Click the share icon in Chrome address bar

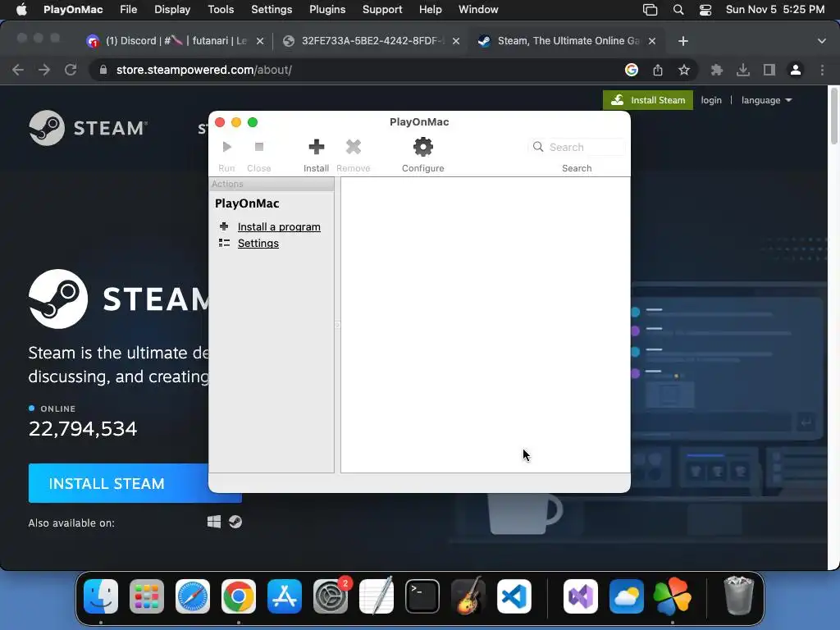click(658, 70)
